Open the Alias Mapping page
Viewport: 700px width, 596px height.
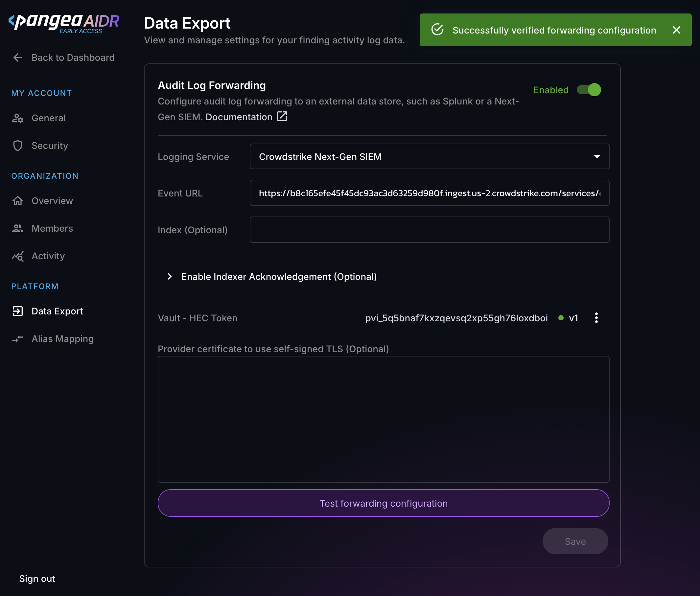point(62,339)
